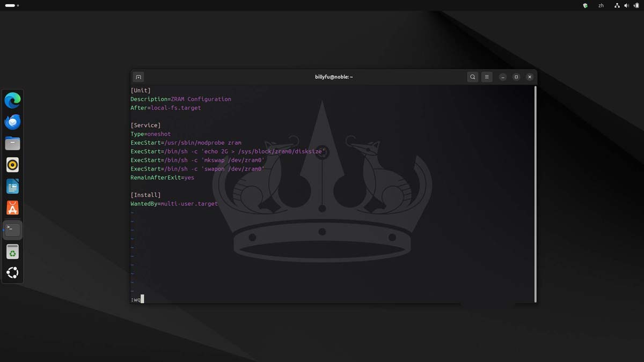This screenshot has width=644, height=362.
Task: Open the terminal search button
Action: [x=472, y=77]
